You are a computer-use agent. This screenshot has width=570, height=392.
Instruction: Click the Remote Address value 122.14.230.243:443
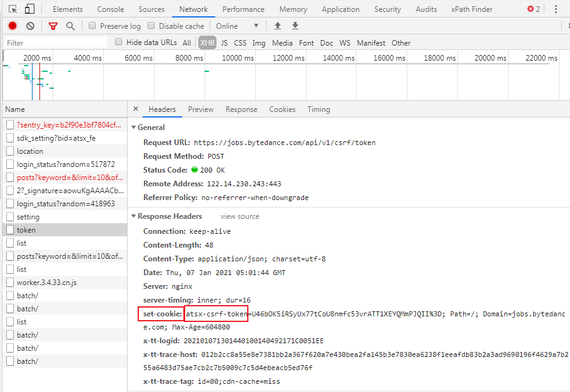tap(244, 184)
